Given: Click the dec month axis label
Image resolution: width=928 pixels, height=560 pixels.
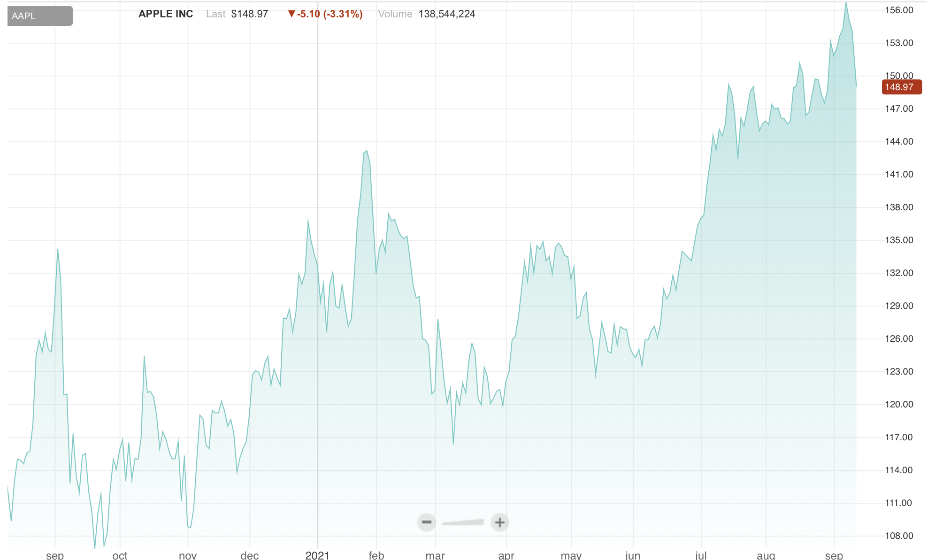Looking at the screenshot, I should click(x=249, y=555).
